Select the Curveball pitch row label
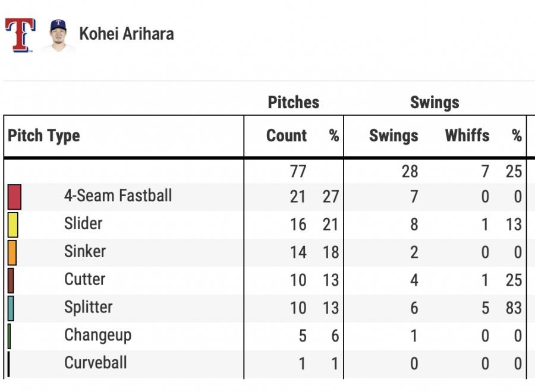 (95, 362)
